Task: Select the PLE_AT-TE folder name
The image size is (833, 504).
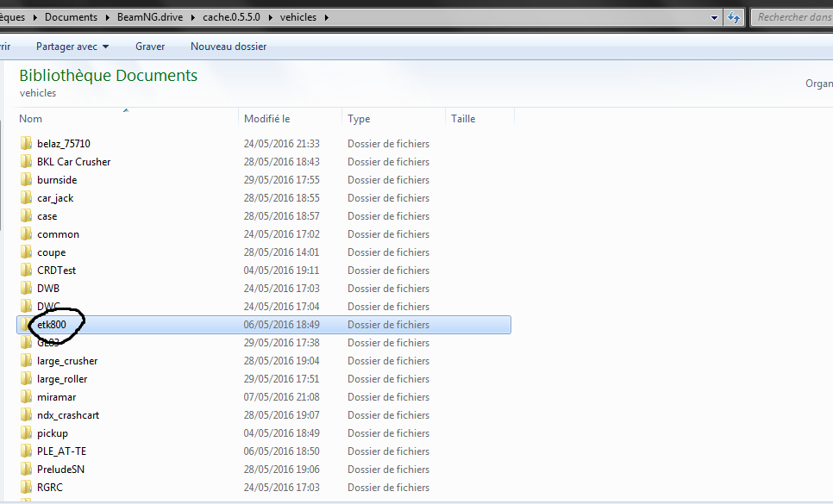Action: pyautogui.click(x=61, y=451)
